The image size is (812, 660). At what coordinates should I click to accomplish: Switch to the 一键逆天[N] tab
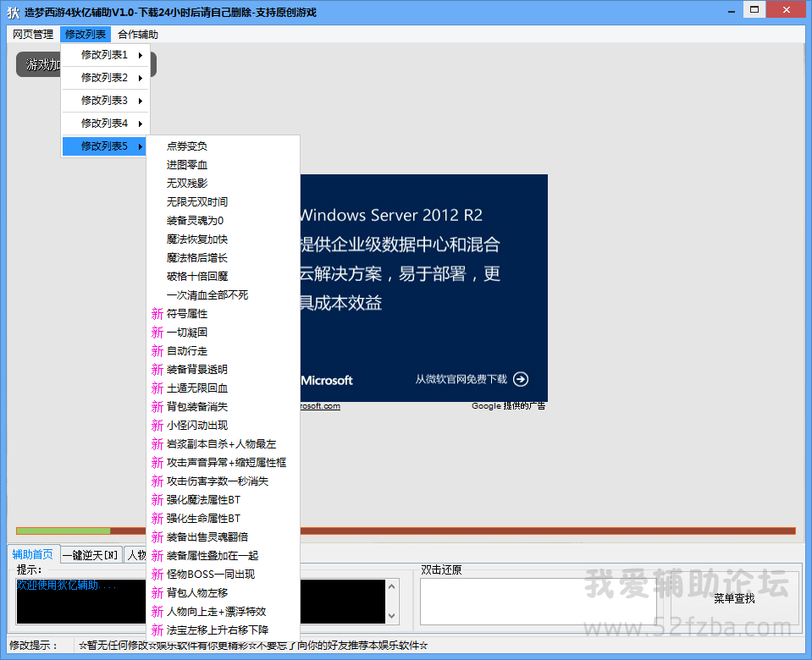92,555
